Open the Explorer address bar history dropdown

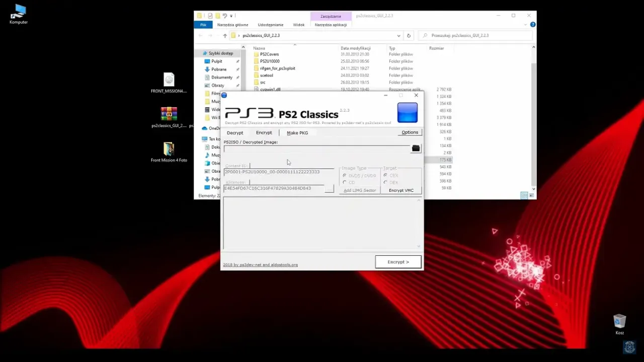coord(398,36)
